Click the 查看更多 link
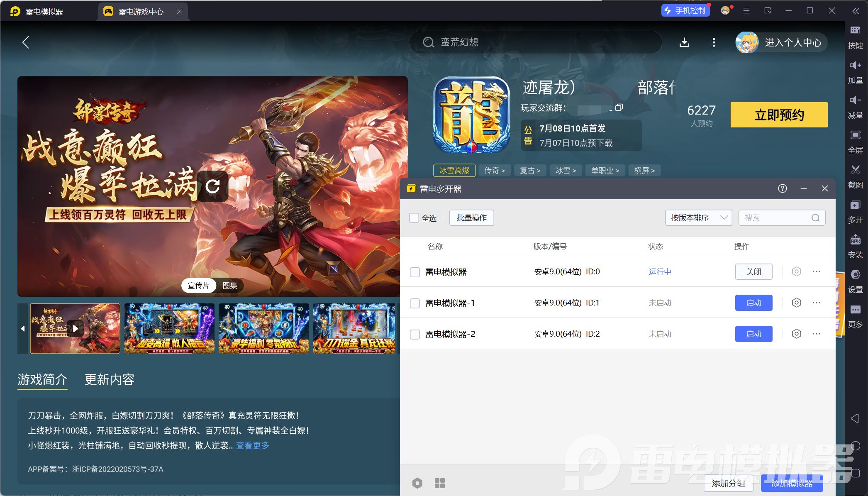Screen dimensions: 868x496 253,446
